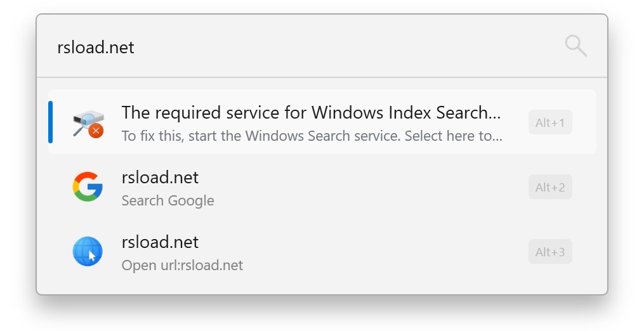Select the Windows Index Search service result title
This screenshot has width=644, height=331.
coord(311,113)
